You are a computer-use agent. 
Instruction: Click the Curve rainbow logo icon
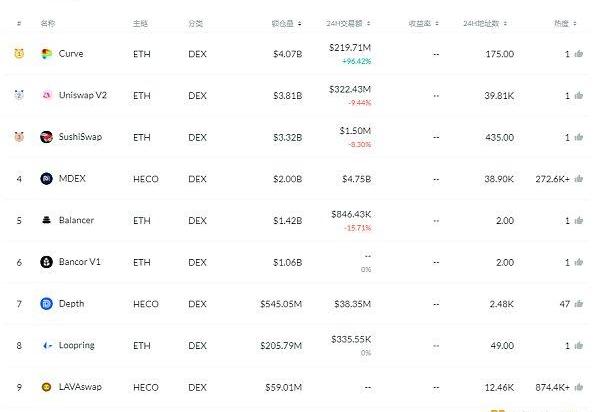click(46, 54)
